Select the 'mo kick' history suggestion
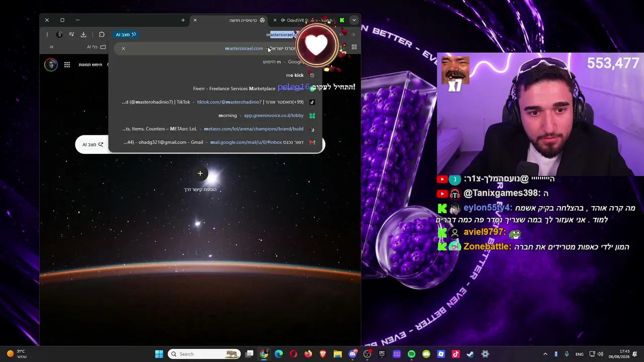The image size is (644, 362). [215, 75]
